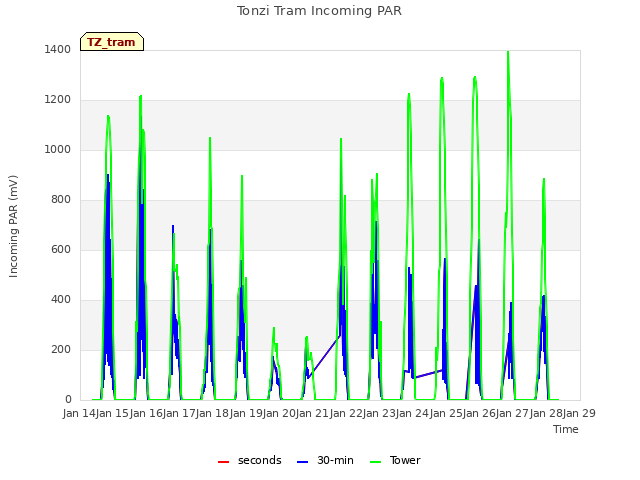Click the Jan 29 x-axis tick label
640x480 pixels.
[x=579, y=413]
